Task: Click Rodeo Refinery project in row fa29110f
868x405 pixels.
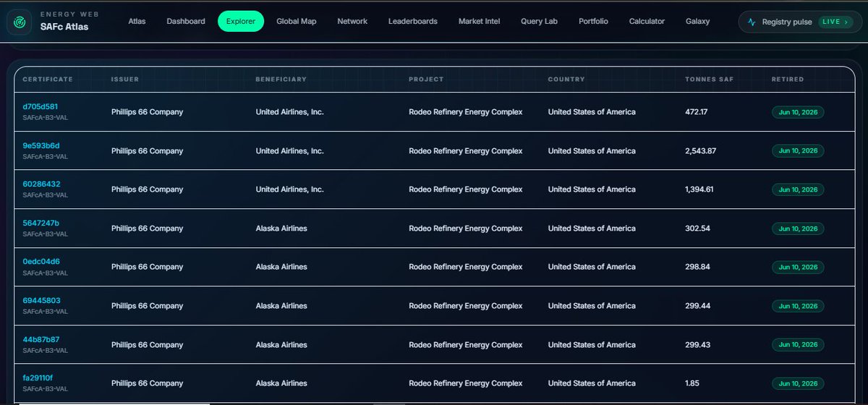Action: (466, 383)
